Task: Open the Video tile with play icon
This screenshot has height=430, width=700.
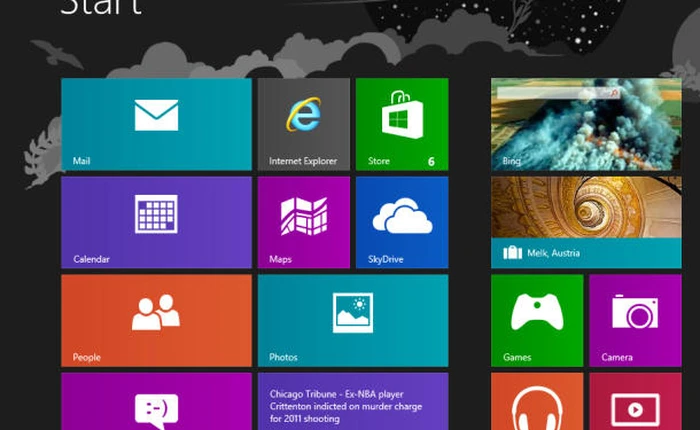Action: (x=635, y=401)
